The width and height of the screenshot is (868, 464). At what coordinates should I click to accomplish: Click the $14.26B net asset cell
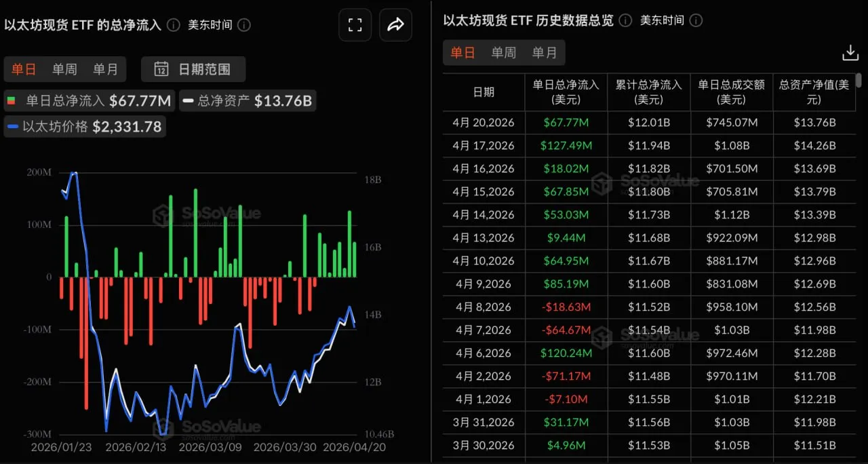(814, 146)
